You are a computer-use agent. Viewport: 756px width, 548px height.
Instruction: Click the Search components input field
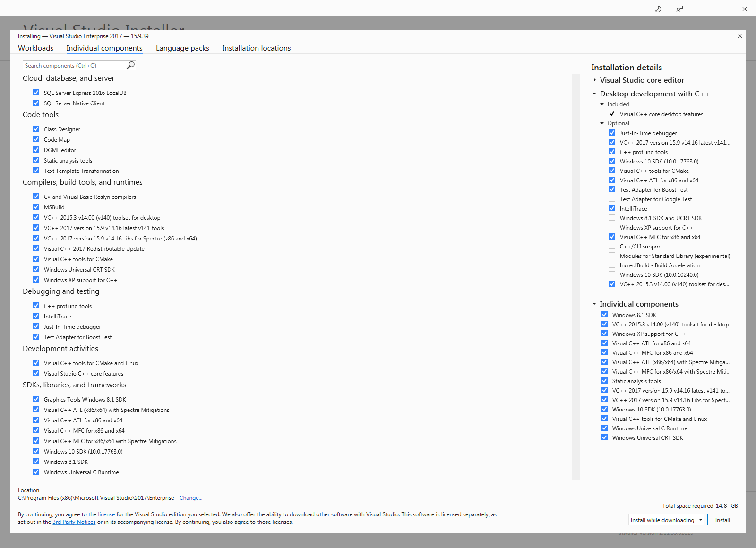[x=75, y=66]
